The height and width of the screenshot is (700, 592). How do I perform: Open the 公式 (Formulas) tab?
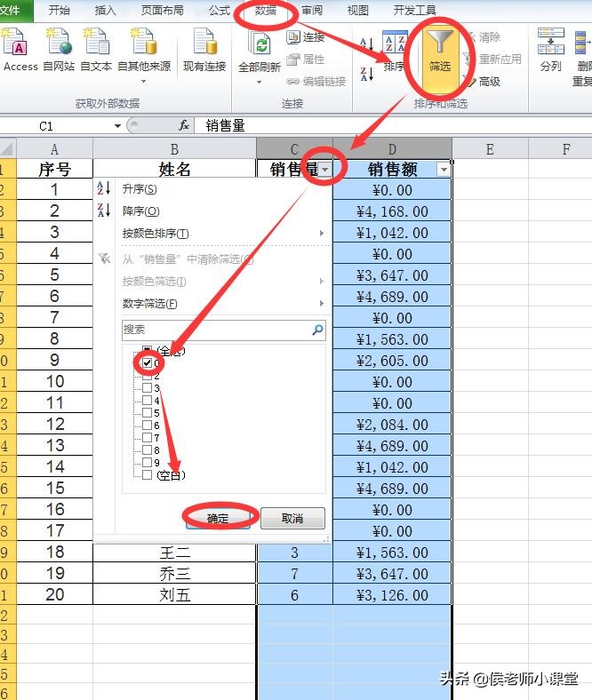point(219,10)
